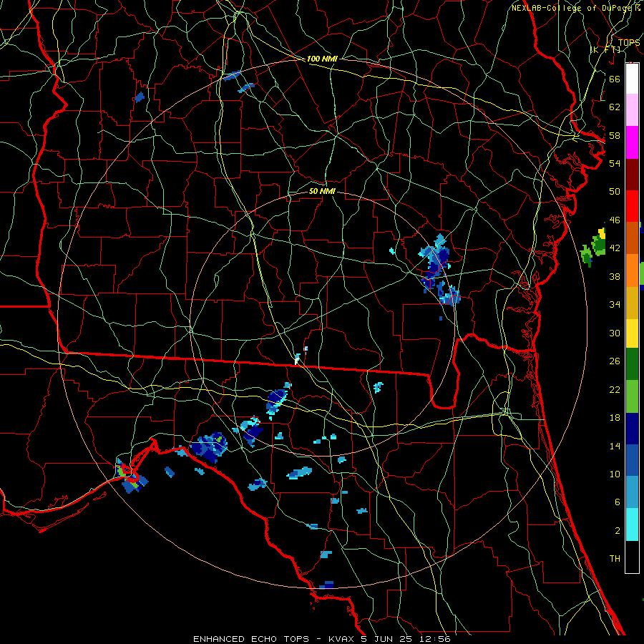Click the light green legend swatch
644x644 pixels.
[632, 396]
